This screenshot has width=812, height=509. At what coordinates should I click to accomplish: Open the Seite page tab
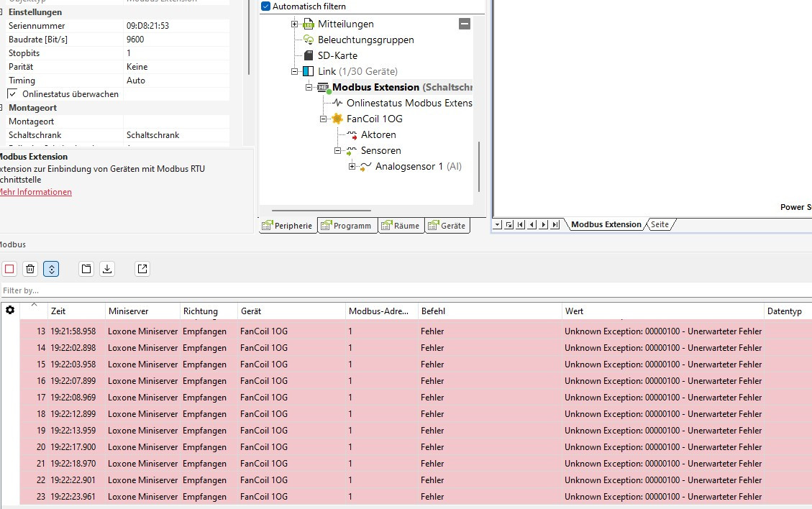point(660,225)
